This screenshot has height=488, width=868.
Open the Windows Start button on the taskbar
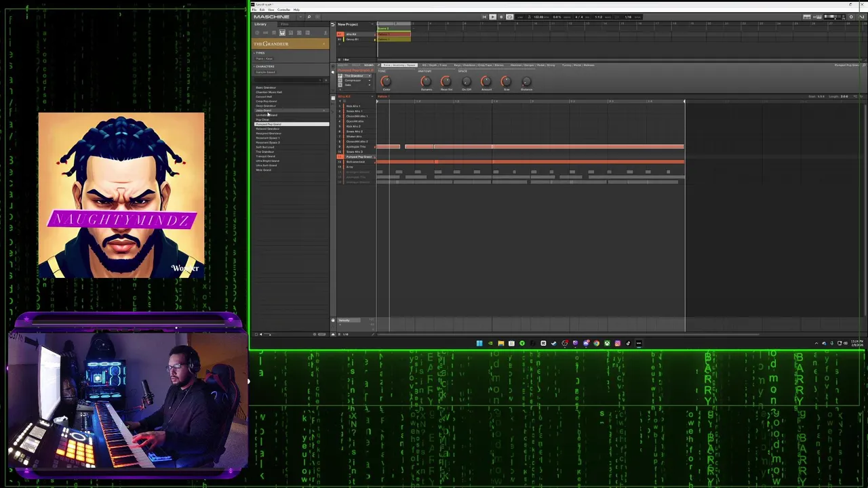pyautogui.click(x=479, y=343)
